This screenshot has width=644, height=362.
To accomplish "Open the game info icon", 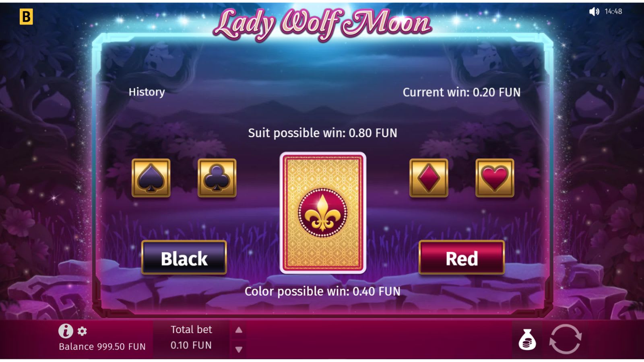I will [66, 331].
